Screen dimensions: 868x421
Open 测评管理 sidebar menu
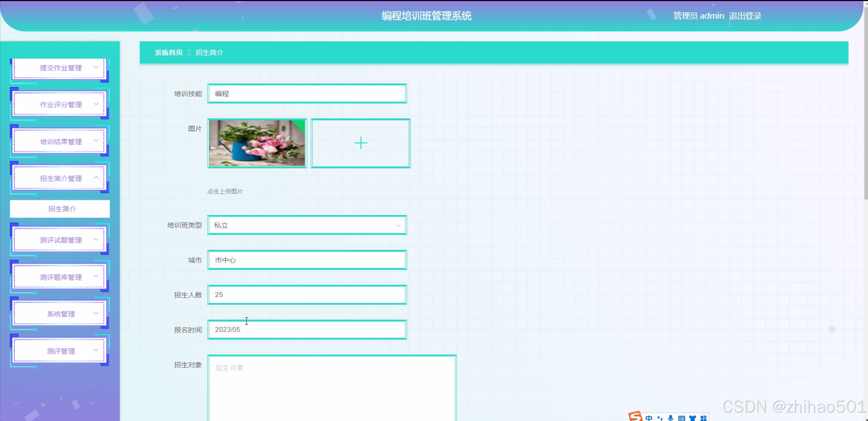click(59, 351)
